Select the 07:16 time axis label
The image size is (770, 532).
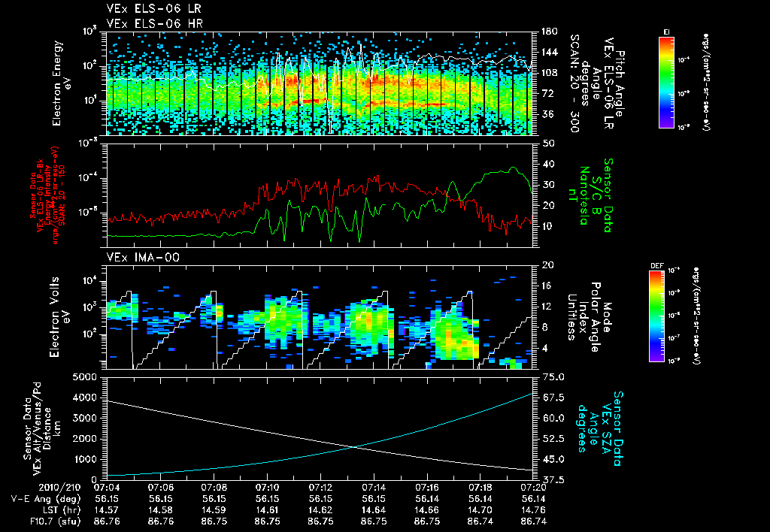click(427, 487)
